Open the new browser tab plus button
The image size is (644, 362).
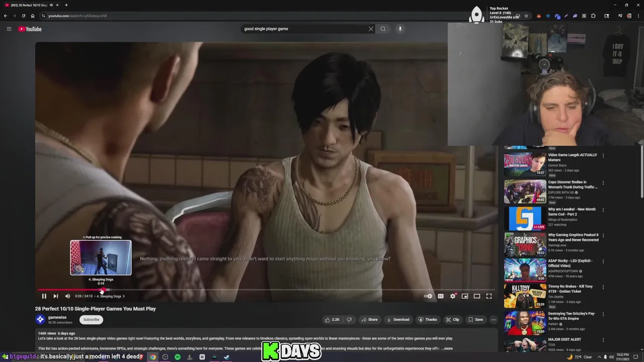[x=66, y=5]
